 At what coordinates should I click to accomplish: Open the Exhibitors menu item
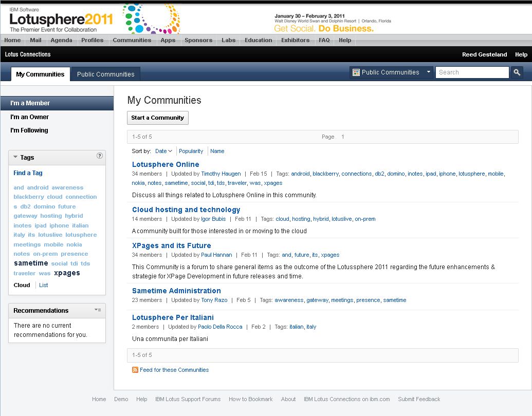point(295,40)
